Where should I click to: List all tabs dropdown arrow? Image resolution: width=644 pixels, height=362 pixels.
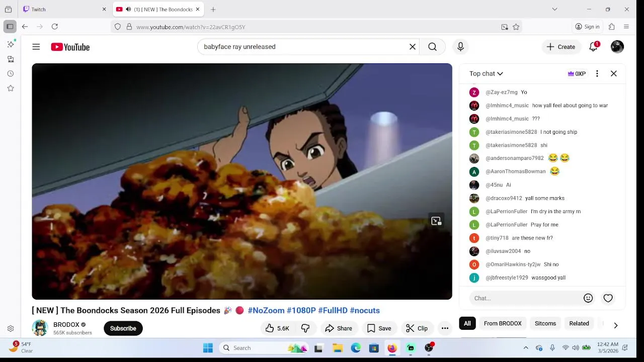554,9
